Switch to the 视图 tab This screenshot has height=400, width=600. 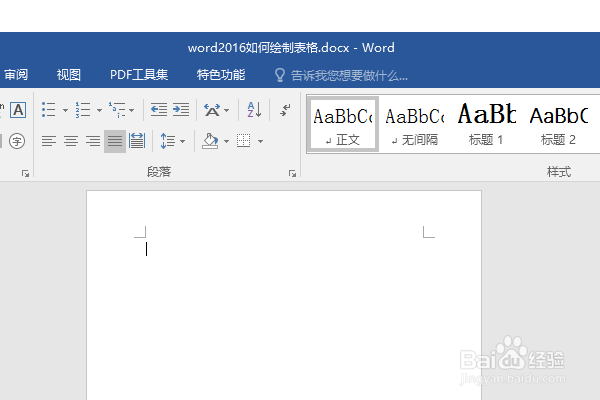(69, 74)
